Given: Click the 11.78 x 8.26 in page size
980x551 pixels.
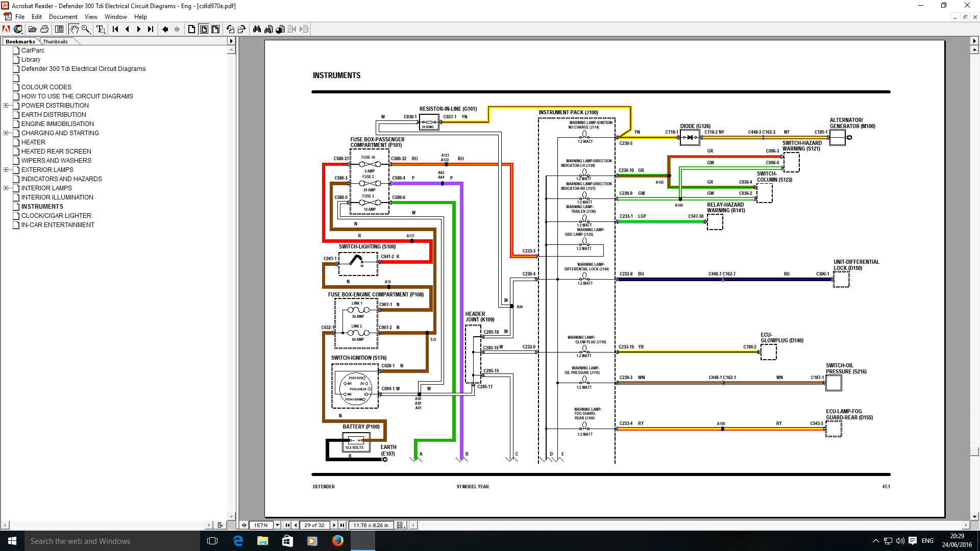Looking at the screenshot, I should coord(371,525).
